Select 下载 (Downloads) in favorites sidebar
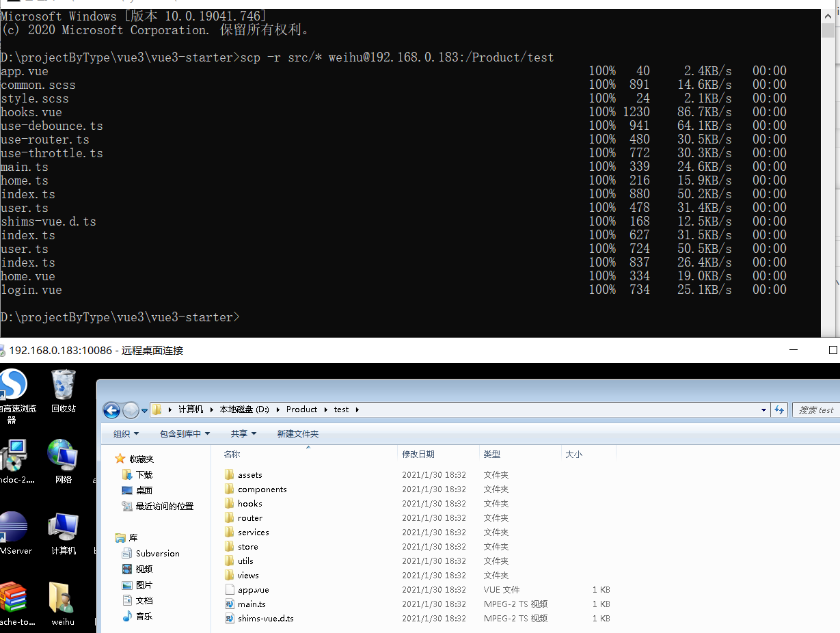This screenshot has width=840, height=633. (144, 475)
